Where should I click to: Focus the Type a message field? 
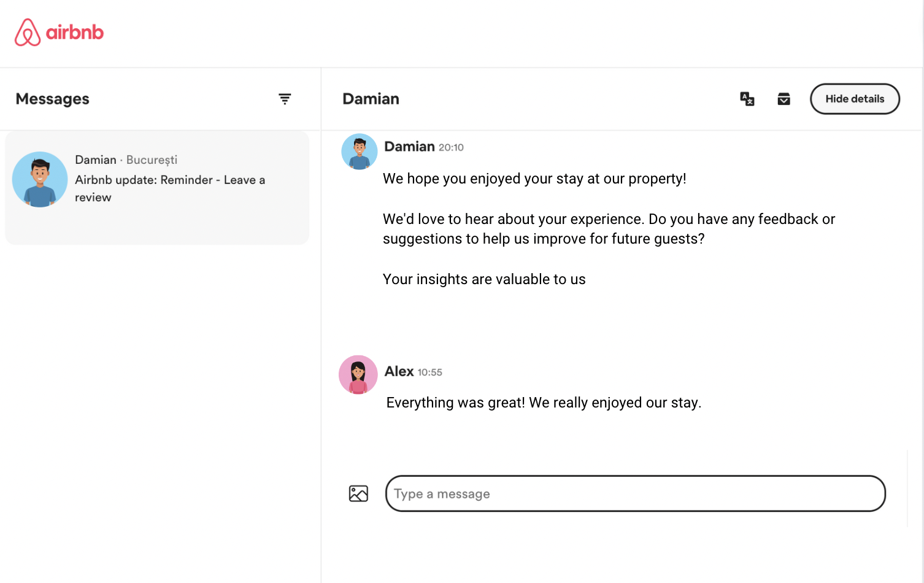click(635, 493)
